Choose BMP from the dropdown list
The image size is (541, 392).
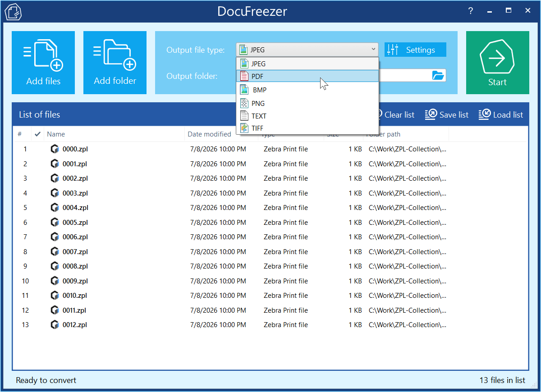pyautogui.click(x=307, y=90)
